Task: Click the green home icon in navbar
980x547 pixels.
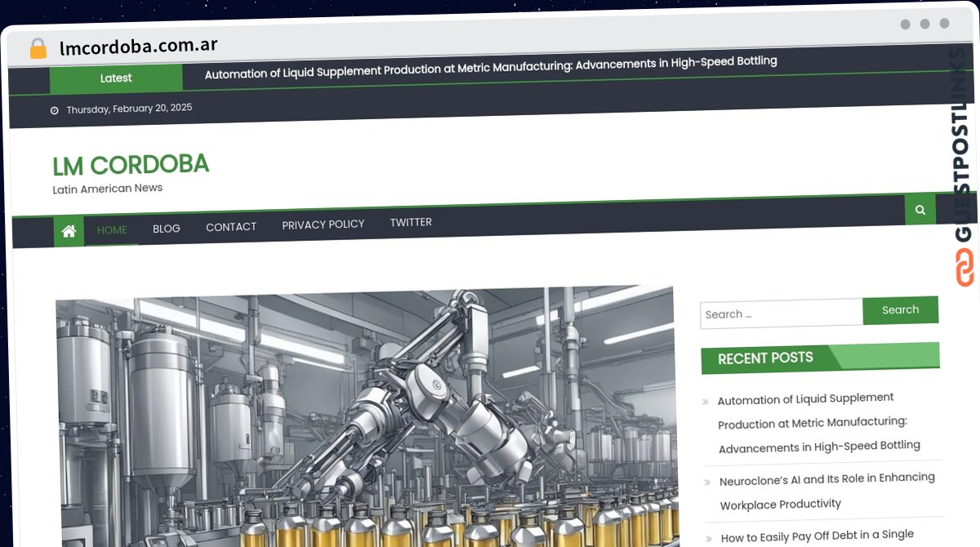Action: pos(69,232)
